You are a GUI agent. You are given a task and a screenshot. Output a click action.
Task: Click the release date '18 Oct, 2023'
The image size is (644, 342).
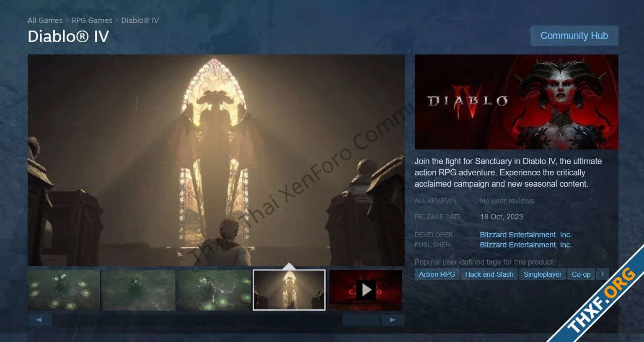(x=502, y=217)
